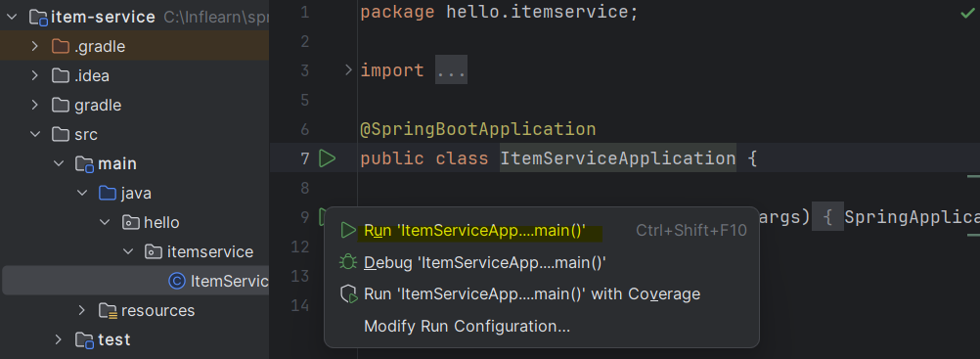Click the folded import '...' placeholder
The image size is (980, 359).
point(451,70)
